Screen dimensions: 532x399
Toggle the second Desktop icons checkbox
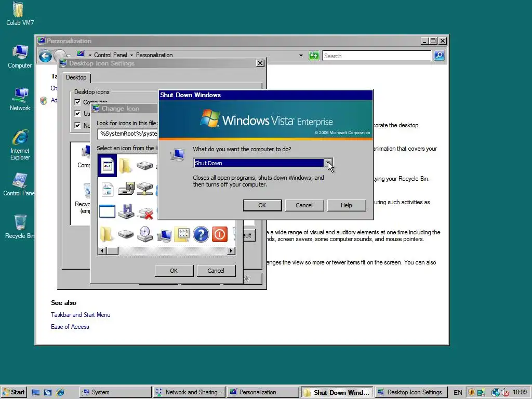pyautogui.click(x=77, y=113)
